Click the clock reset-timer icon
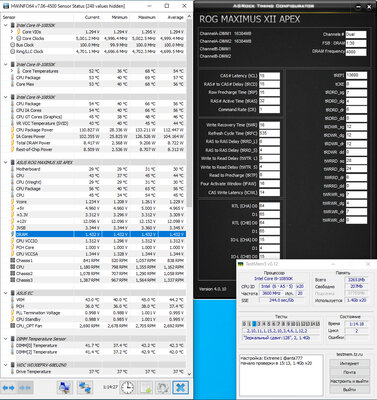This screenshot has width=377, height=400. [127, 388]
